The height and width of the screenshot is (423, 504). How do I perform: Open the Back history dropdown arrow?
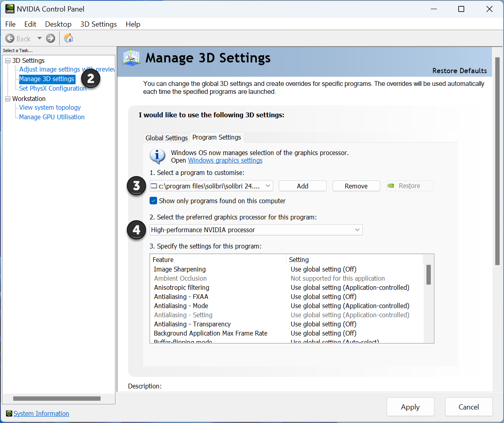point(39,39)
